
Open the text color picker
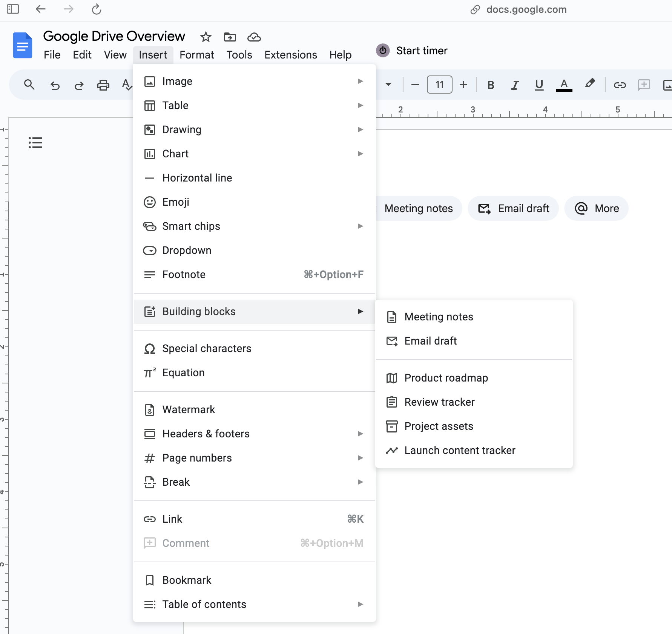[x=564, y=85]
